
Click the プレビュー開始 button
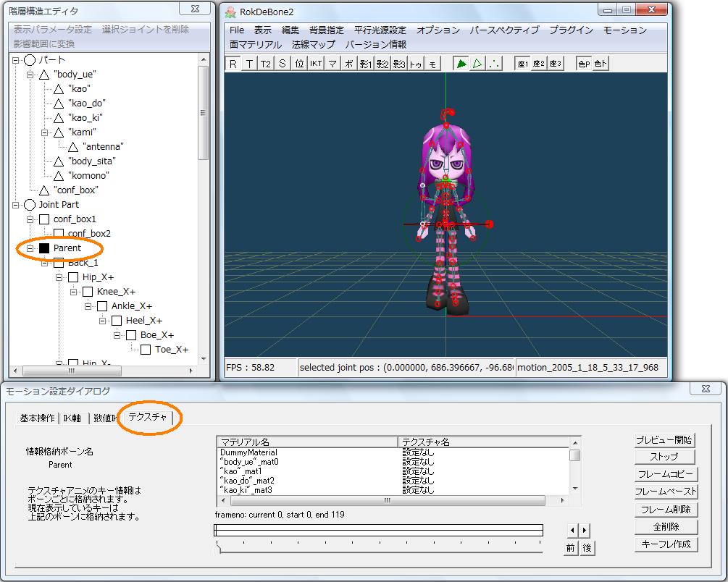pos(664,440)
